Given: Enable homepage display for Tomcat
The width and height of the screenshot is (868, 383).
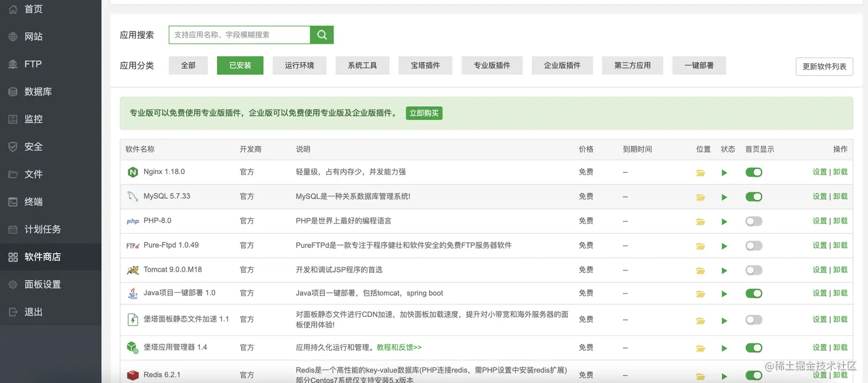Looking at the screenshot, I should click(x=754, y=270).
